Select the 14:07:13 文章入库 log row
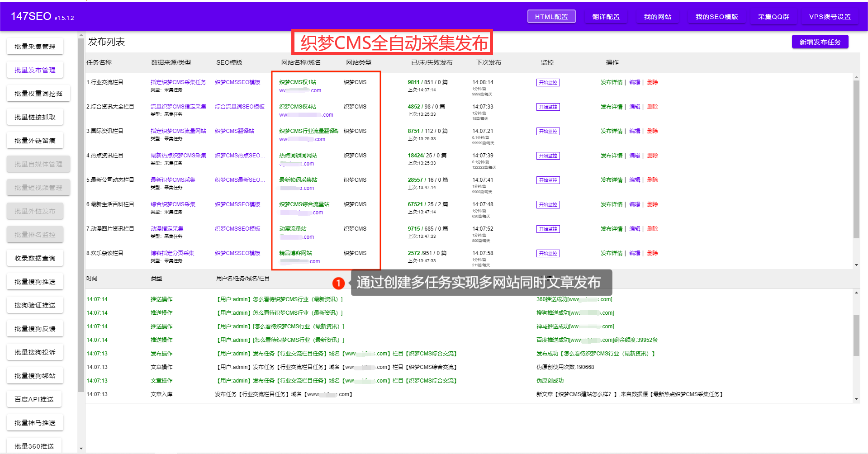868x454 pixels. click(x=469, y=394)
